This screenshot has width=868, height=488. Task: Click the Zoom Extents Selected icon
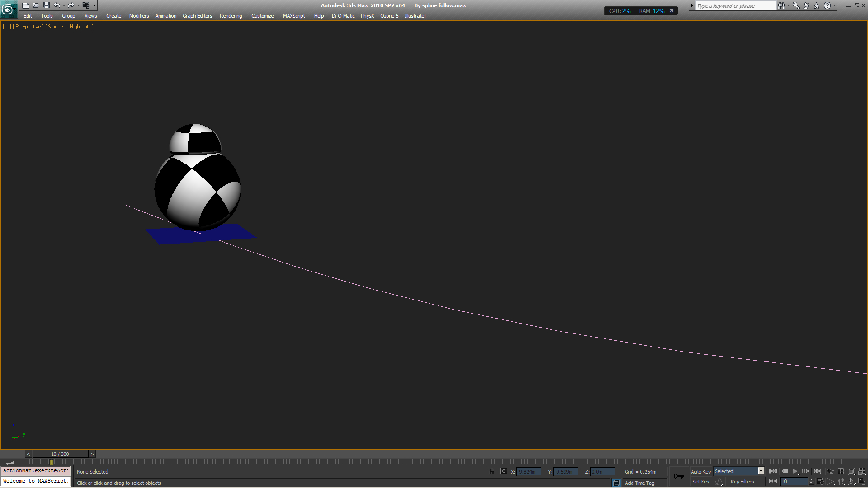pos(851,471)
